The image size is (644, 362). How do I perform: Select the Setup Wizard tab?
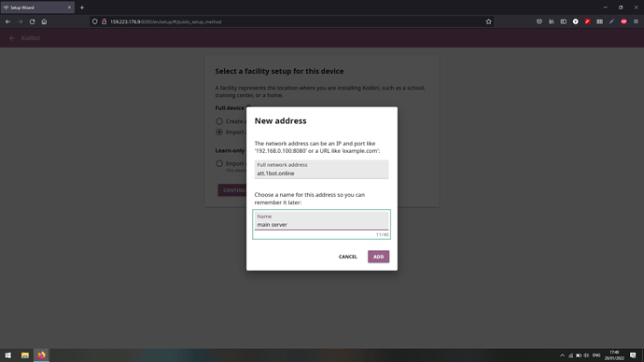pyautogui.click(x=37, y=7)
